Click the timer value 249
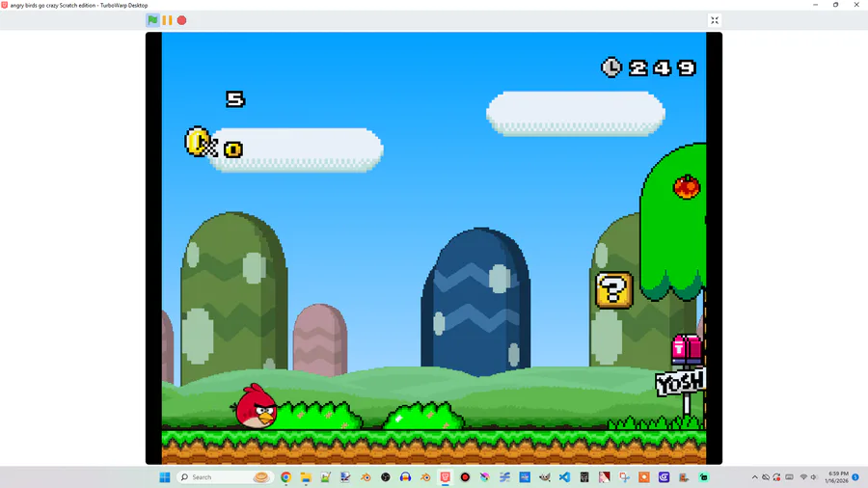Image resolution: width=868 pixels, height=488 pixels. point(662,68)
